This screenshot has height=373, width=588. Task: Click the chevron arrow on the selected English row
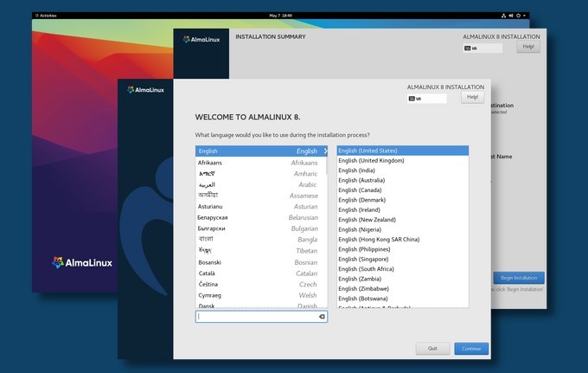coord(325,151)
